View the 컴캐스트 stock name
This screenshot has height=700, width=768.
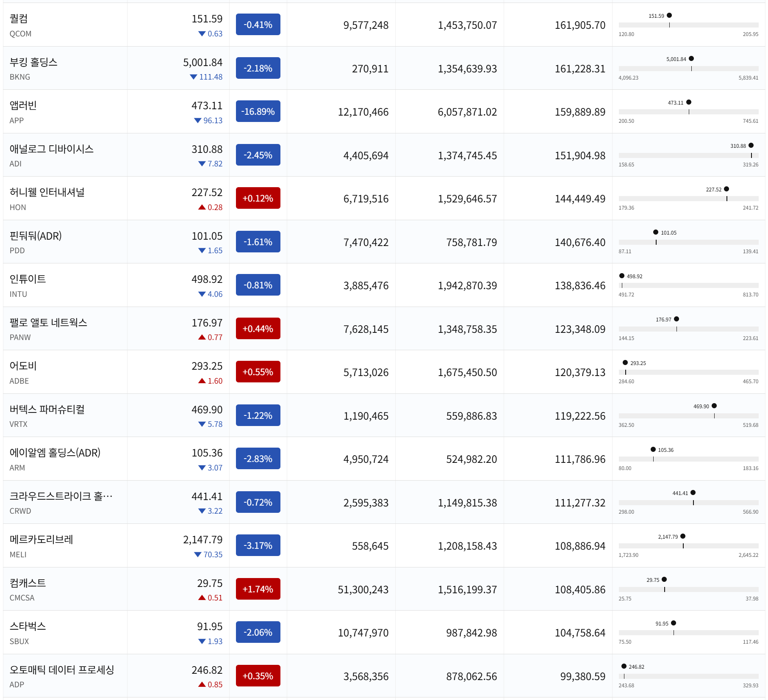pyautogui.click(x=28, y=583)
